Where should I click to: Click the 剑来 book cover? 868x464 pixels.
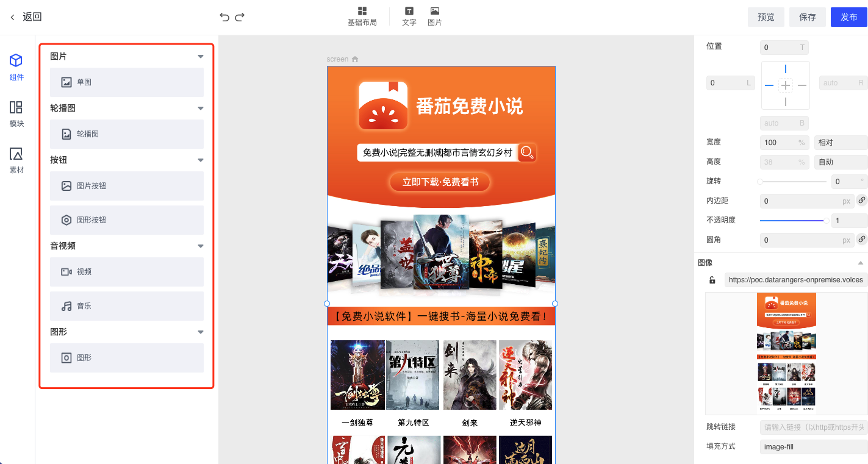pyautogui.click(x=470, y=375)
